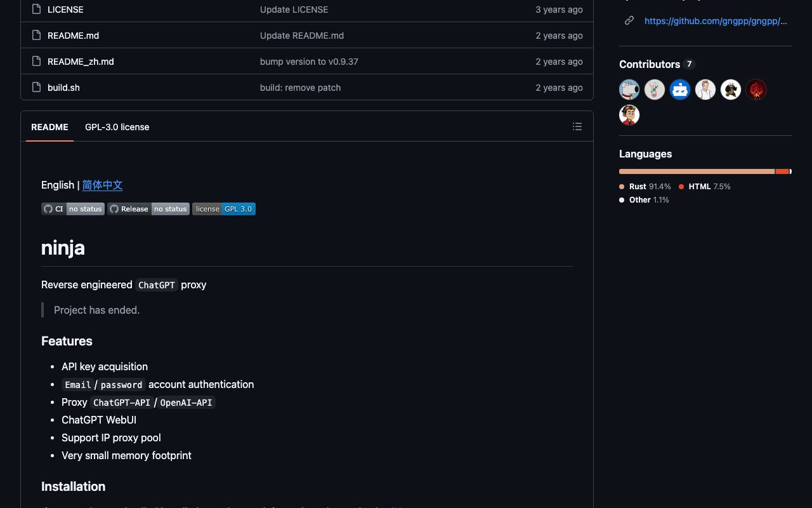Open commit 'bump version to v0.9.37'
This screenshot has width=812, height=508.
[x=309, y=62]
